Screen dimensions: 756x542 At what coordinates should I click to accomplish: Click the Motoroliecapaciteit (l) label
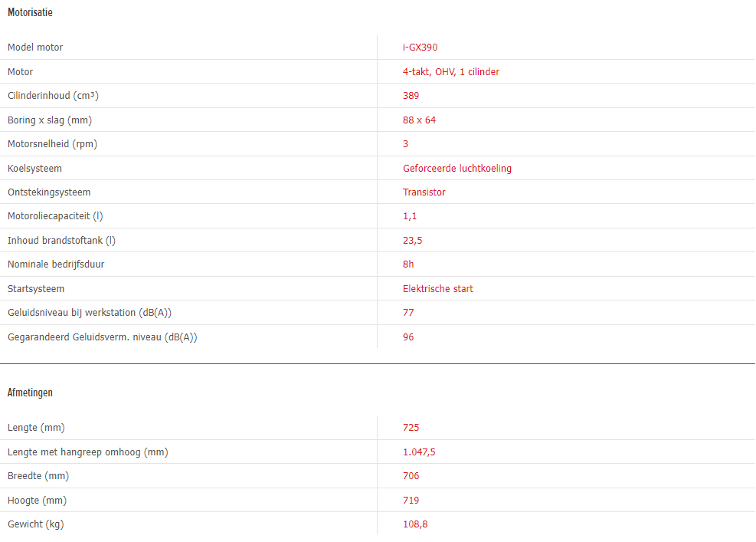pyautogui.click(x=55, y=216)
